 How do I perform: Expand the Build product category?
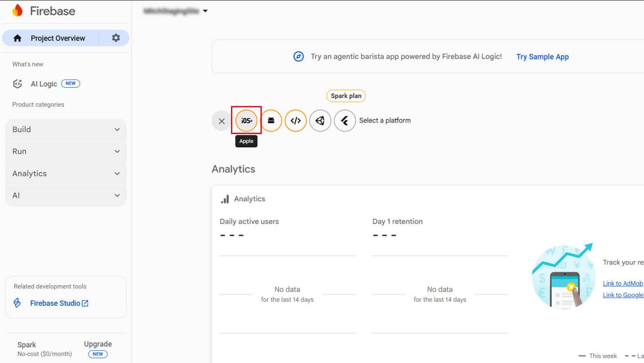(x=66, y=129)
